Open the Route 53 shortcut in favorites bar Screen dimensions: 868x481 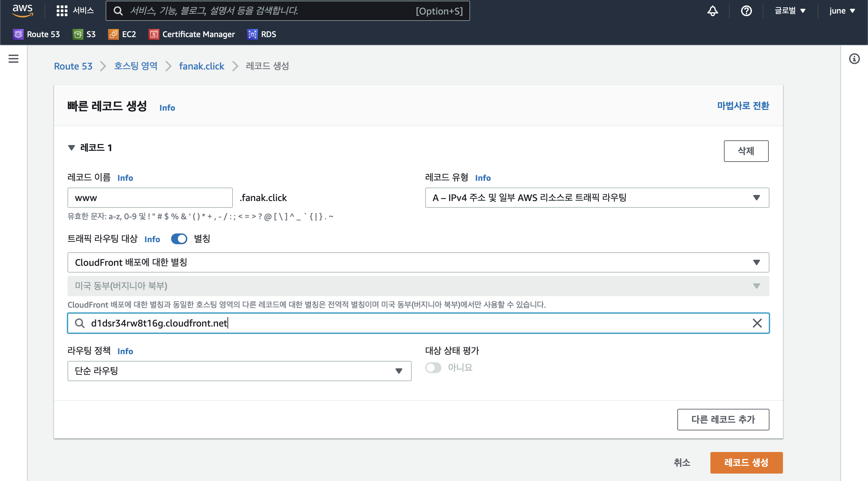coord(36,34)
